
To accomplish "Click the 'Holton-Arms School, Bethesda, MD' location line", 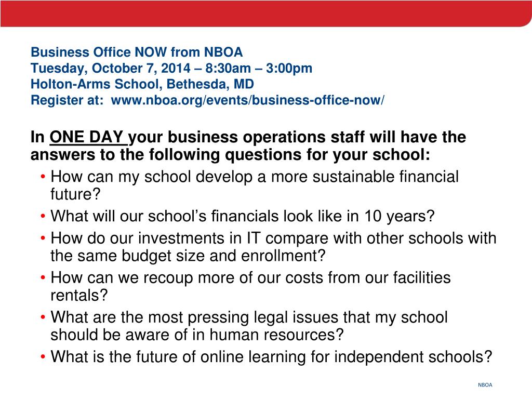I will (x=142, y=84).
